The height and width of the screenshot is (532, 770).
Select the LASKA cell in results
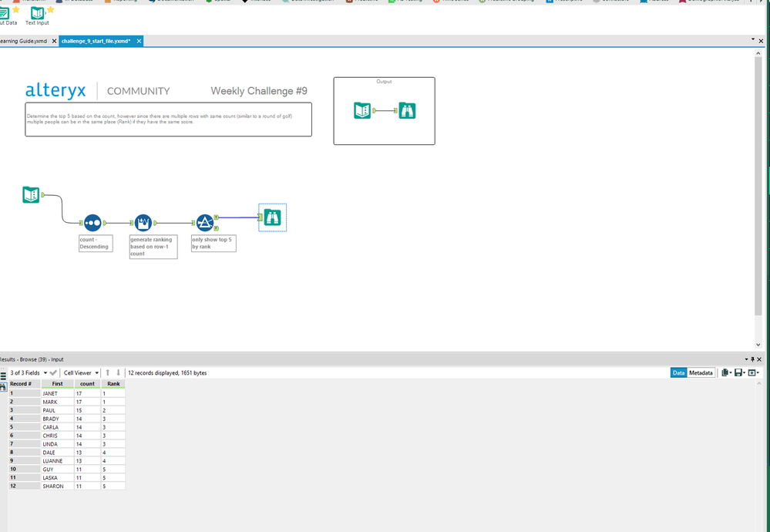coord(58,477)
